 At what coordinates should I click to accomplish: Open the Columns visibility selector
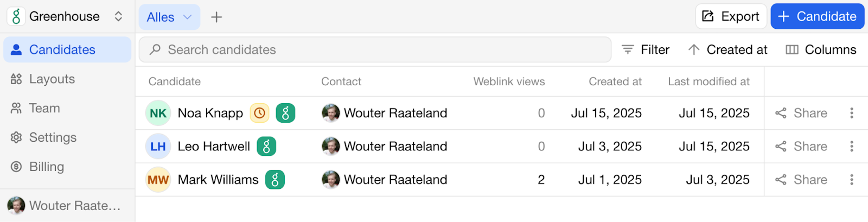pos(821,49)
